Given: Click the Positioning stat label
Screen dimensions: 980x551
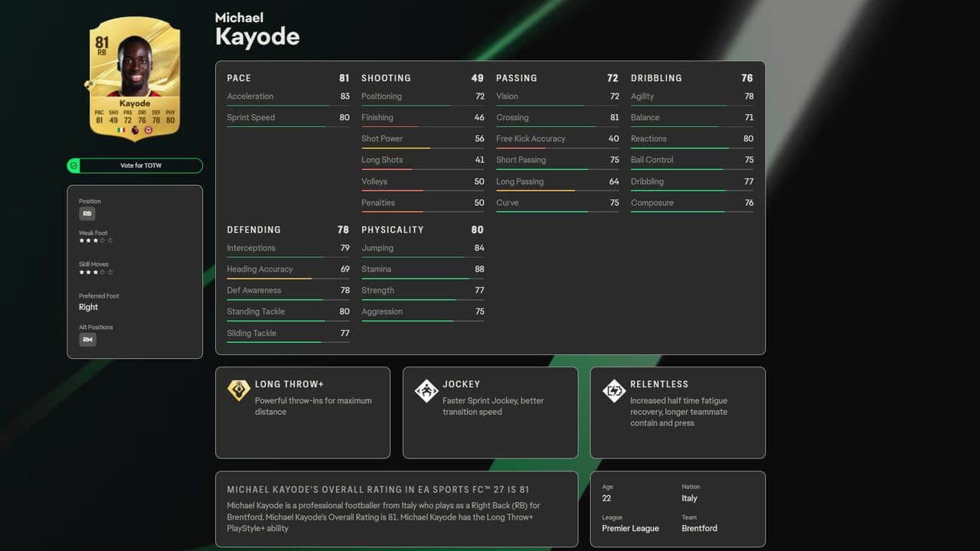Looking at the screenshot, I should [x=381, y=96].
